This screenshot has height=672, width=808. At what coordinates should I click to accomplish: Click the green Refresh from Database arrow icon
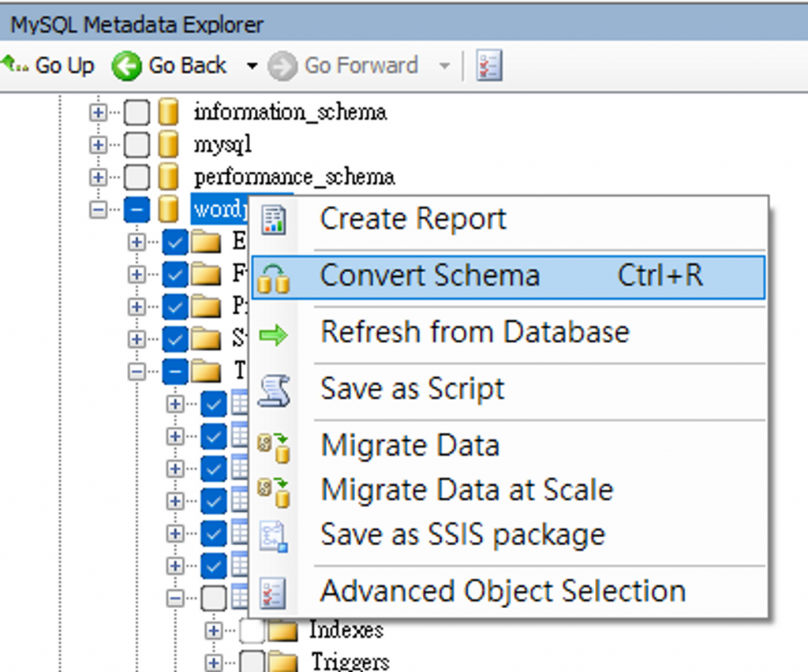(x=274, y=334)
